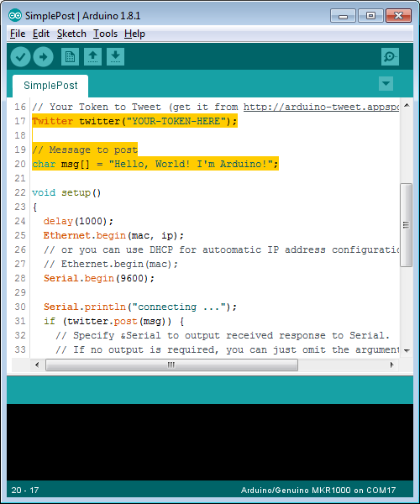
Task: Click line number 29 in the gutter
Action: coord(20,292)
